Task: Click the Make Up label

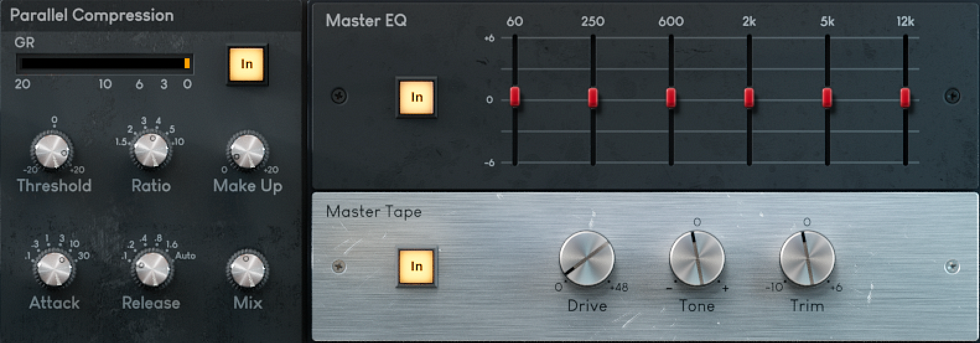Action: pos(248,186)
